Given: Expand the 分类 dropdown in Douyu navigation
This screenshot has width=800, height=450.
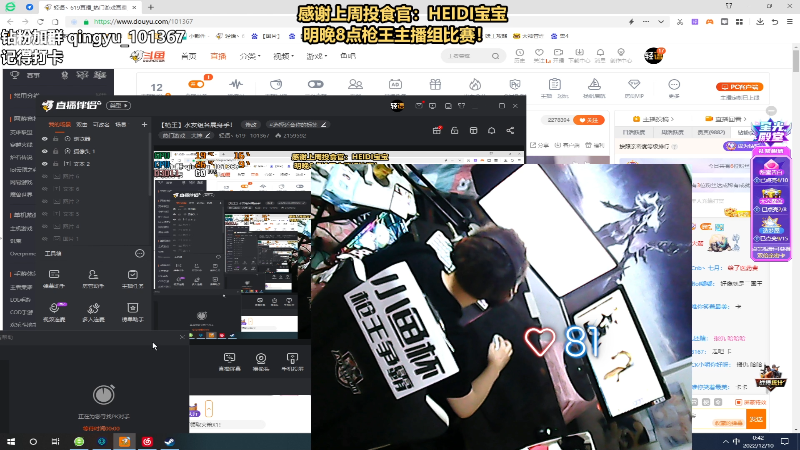Looking at the screenshot, I should coord(250,56).
